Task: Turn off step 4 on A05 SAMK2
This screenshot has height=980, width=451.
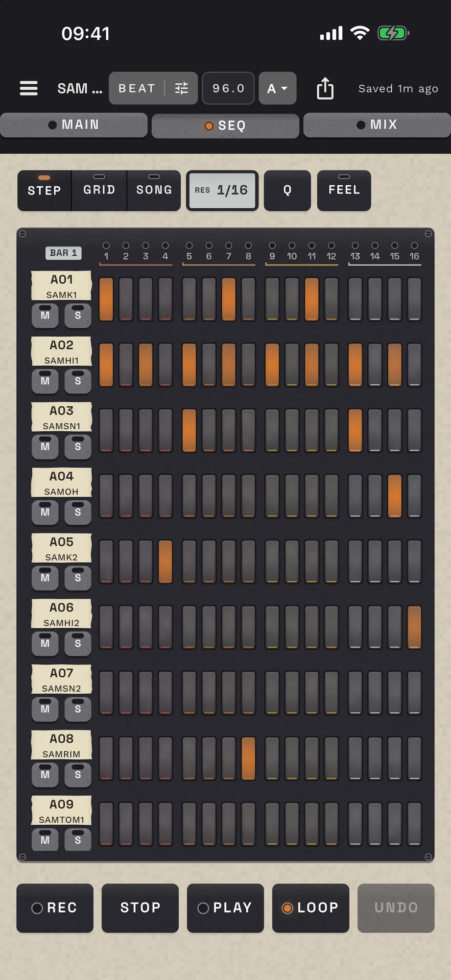Action: pos(166,562)
